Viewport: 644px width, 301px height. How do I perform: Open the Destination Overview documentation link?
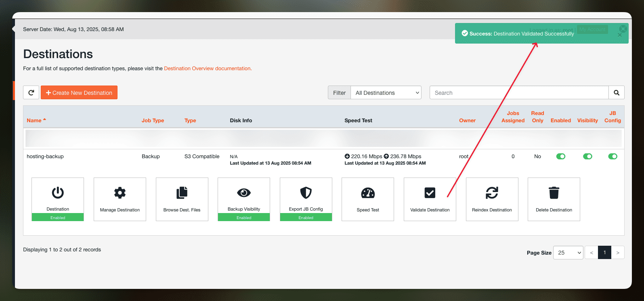pos(208,69)
